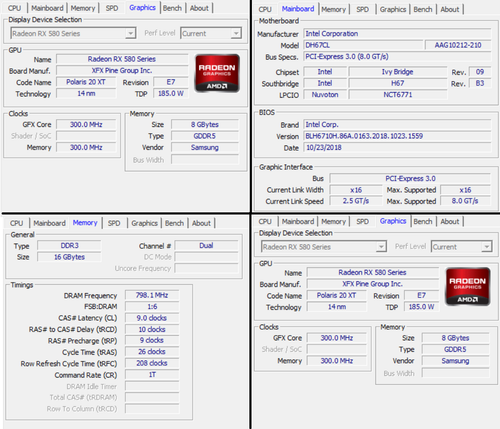Image resolution: width=500 pixels, height=429 pixels.
Task: Click 'Polaris 20 XT' in the upper-left Graphics panel
Action: tap(86, 82)
